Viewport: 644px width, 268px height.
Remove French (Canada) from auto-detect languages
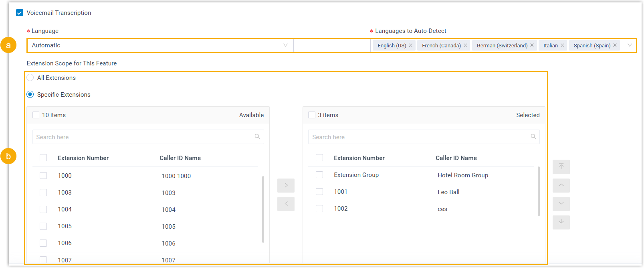pyautogui.click(x=465, y=45)
